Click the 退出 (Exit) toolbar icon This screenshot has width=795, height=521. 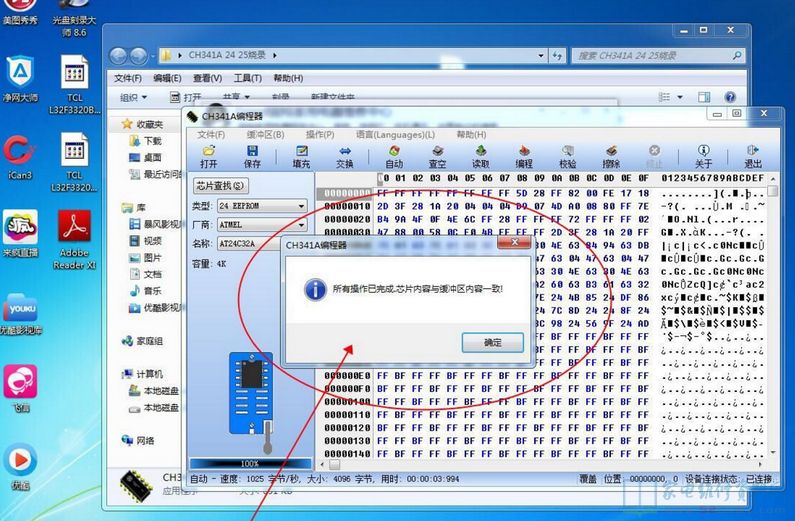(752, 157)
